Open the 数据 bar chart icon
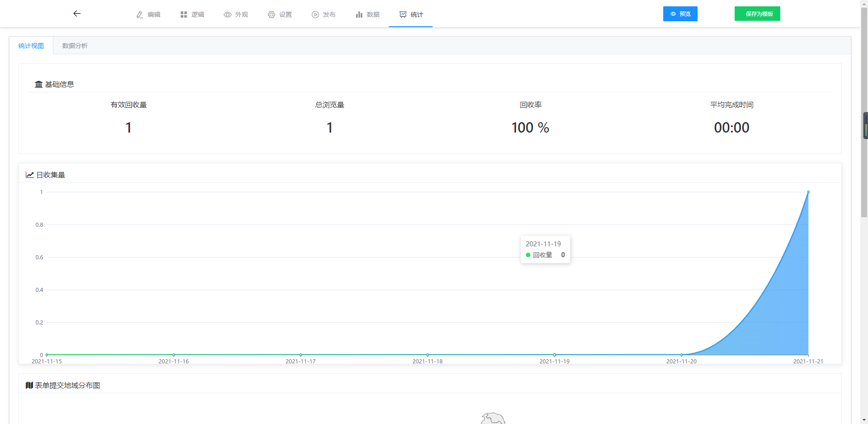 tap(359, 14)
